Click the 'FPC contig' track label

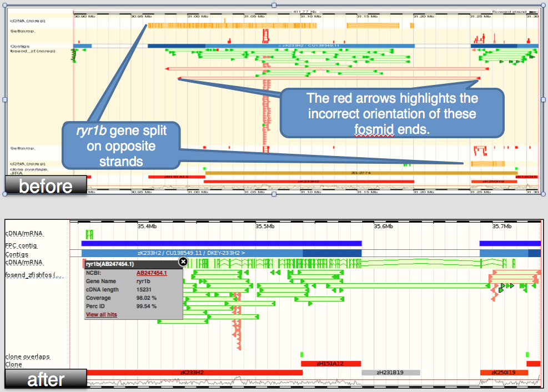click(21, 245)
